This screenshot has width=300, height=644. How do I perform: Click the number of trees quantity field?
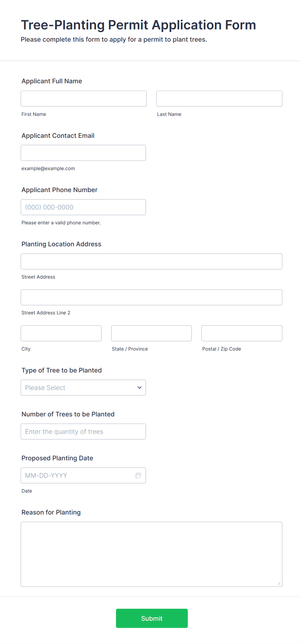point(83,432)
